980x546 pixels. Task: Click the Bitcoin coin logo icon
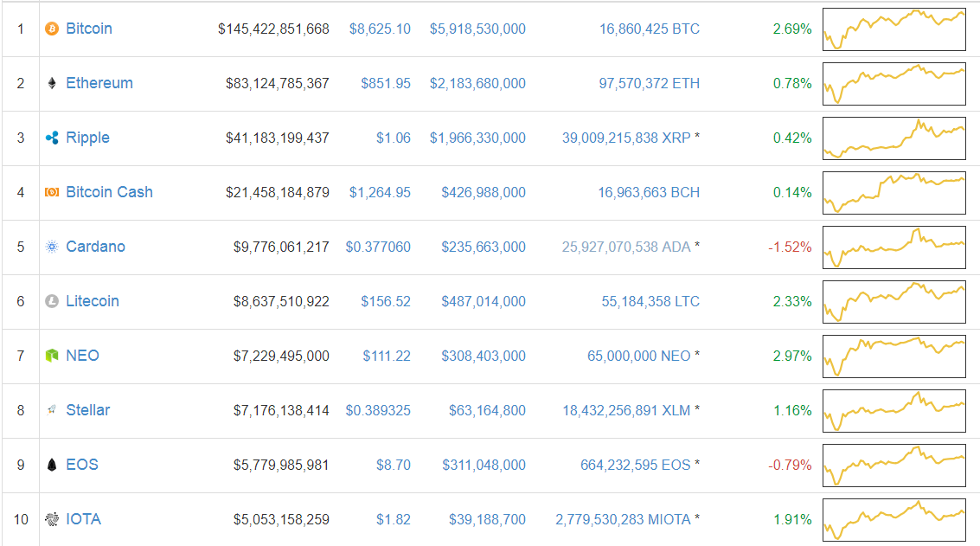52,29
